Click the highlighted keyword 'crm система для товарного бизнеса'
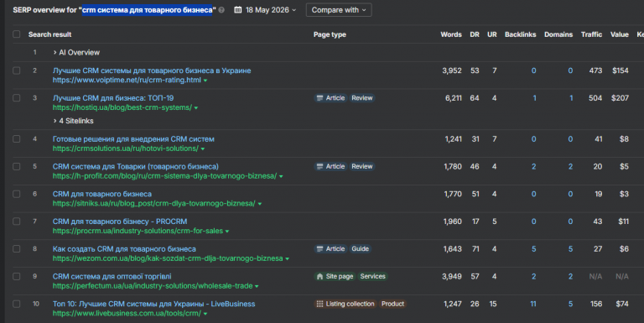This screenshot has height=323, width=644. 147,10
